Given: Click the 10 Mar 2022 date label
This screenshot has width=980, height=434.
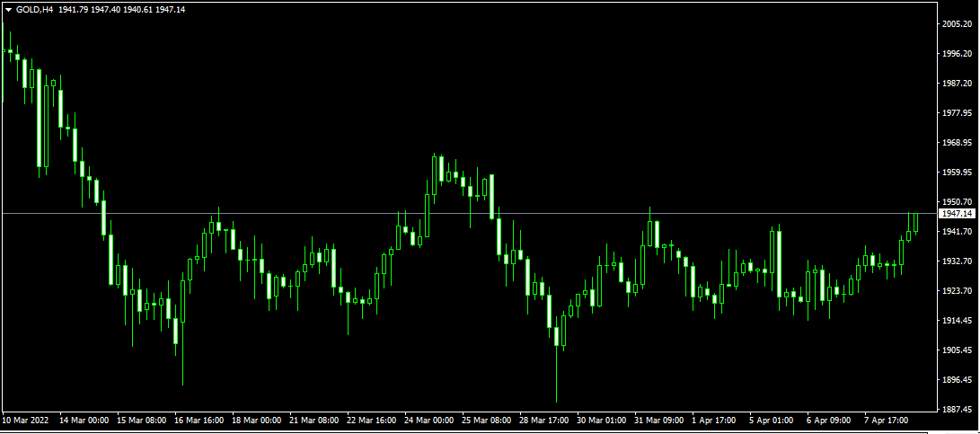Looking at the screenshot, I should click(x=25, y=420).
